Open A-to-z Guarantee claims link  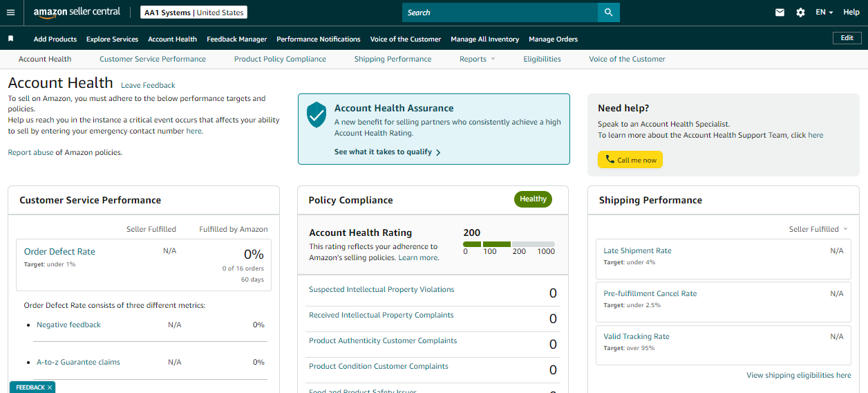pyautogui.click(x=78, y=362)
